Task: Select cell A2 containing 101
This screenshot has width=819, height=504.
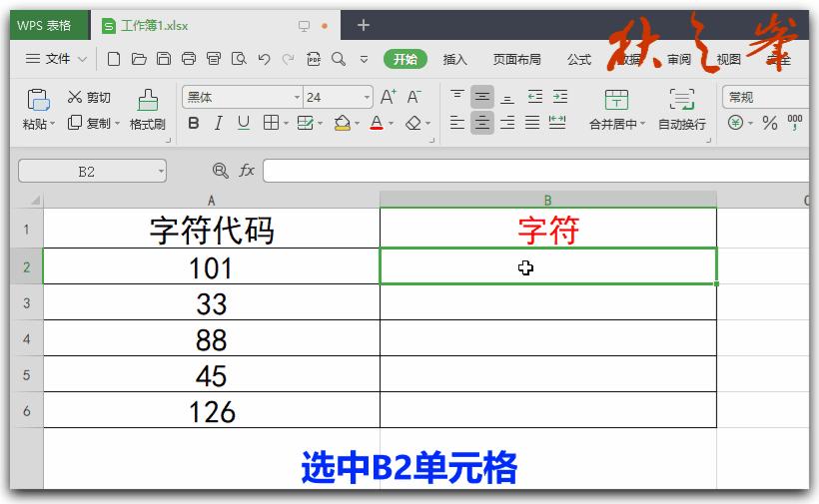Action: [211, 266]
